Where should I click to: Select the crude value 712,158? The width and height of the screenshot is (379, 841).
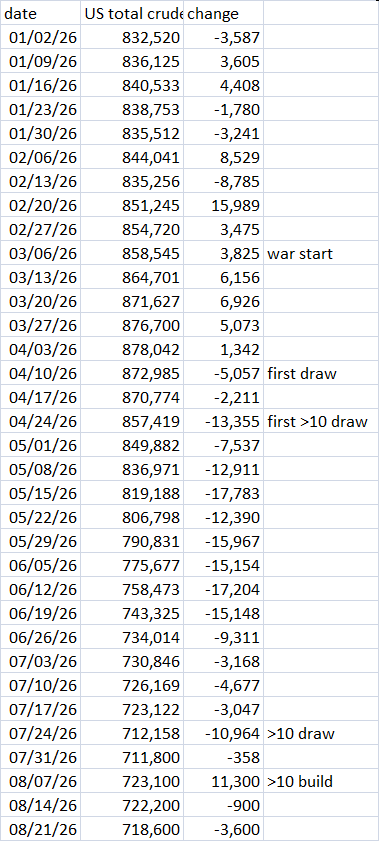(132, 733)
